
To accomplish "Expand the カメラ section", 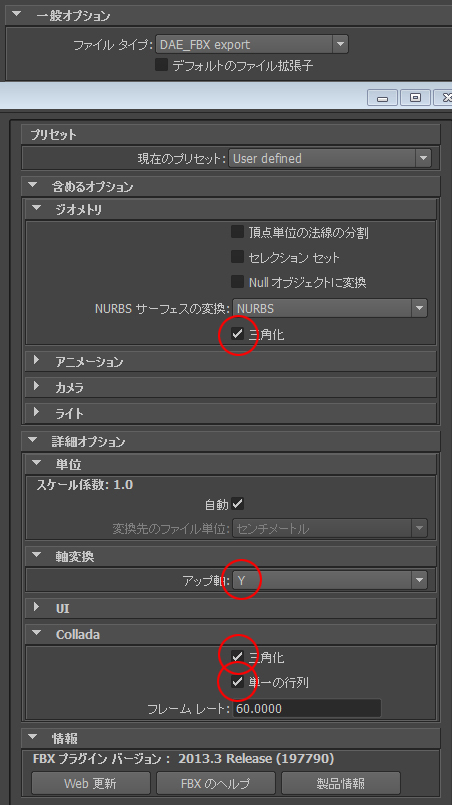I will pyautogui.click(x=36, y=386).
